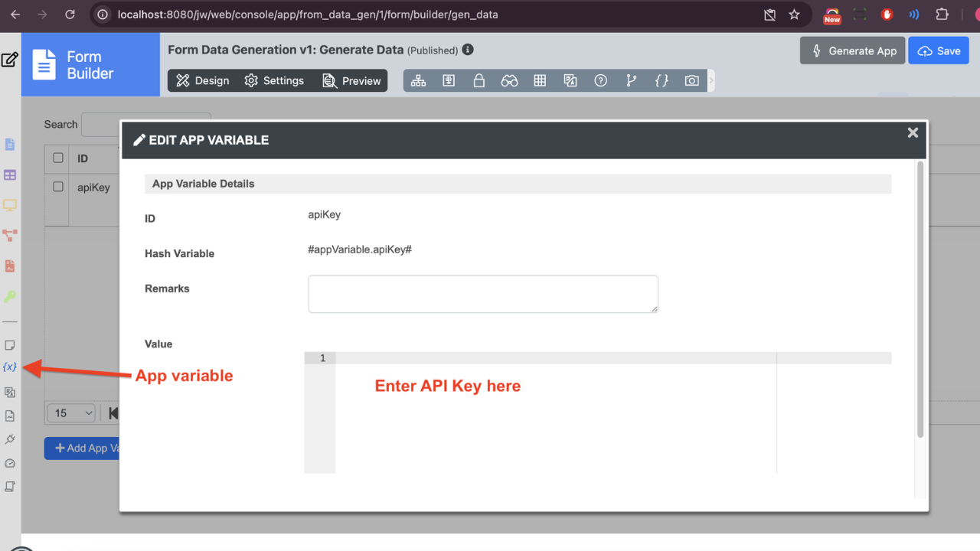Click the binoculars icon in toolbar
This screenshot has width=980, height=551.
click(510, 80)
